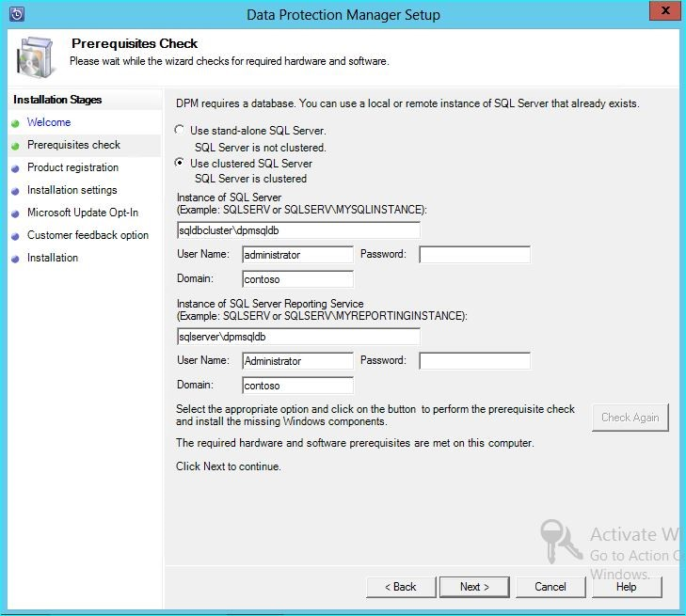Select the Product registration stage
The width and height of the screenshot is (686, 616).
[72, 167]
